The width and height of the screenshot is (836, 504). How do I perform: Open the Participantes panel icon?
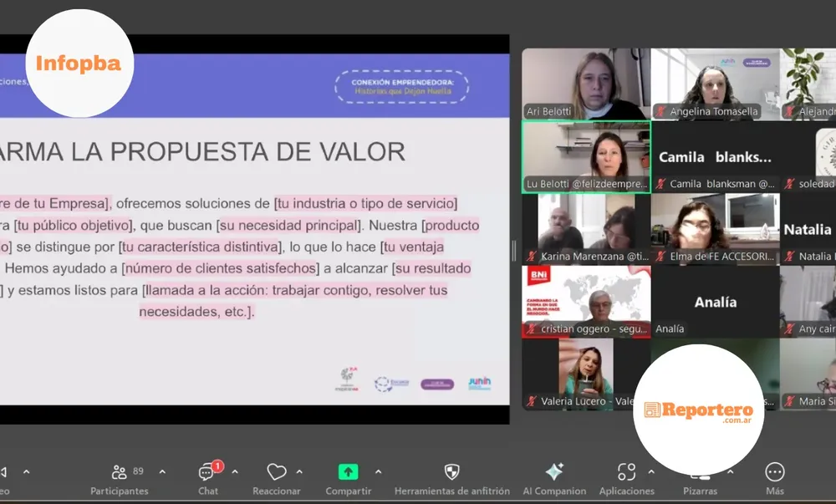pyautogui.click(x=120, y=471)
